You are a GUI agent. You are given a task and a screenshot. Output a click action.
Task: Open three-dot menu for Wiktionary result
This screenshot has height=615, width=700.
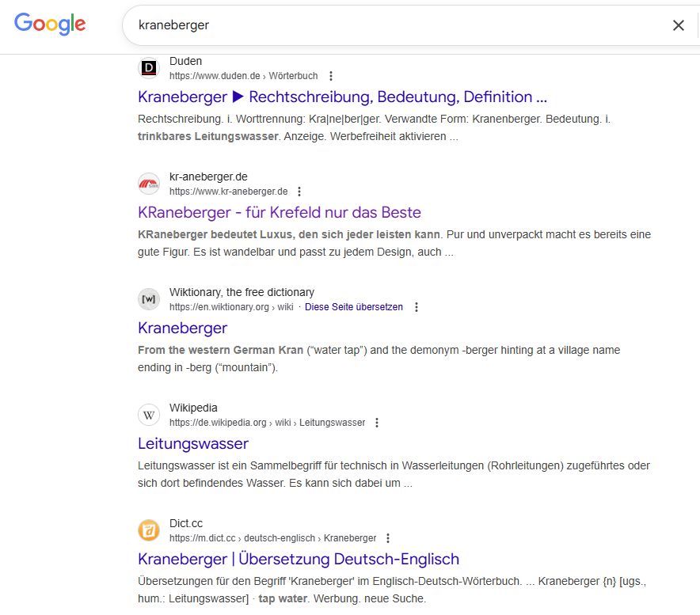tap(417, 307)
